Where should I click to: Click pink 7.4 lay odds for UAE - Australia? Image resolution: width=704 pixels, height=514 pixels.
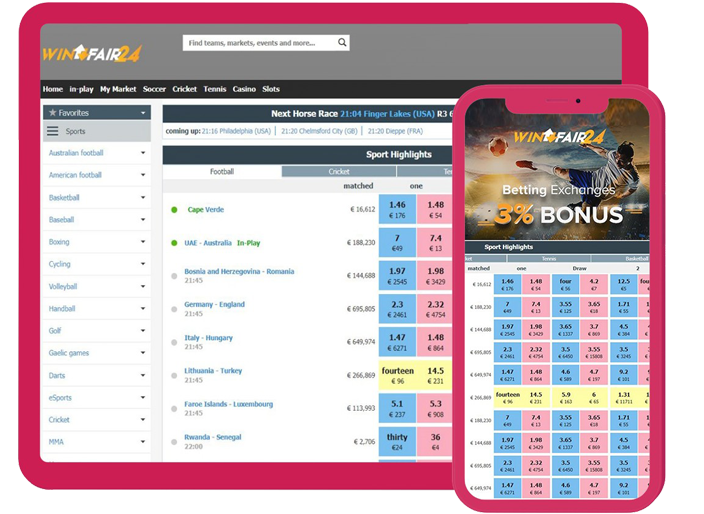pyautogui.click(x=435, y=242)
